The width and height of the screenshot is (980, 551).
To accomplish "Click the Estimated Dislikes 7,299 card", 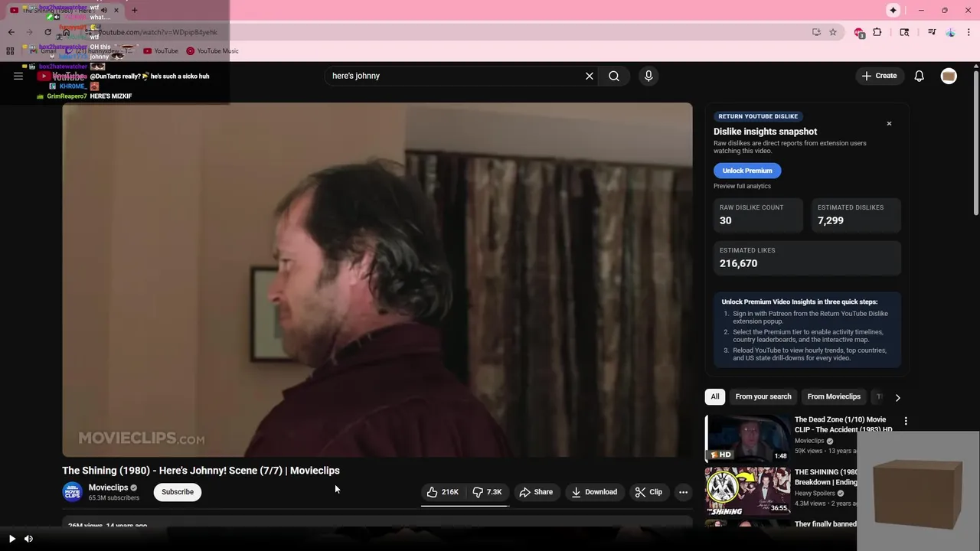I will [x=856, y=214].
